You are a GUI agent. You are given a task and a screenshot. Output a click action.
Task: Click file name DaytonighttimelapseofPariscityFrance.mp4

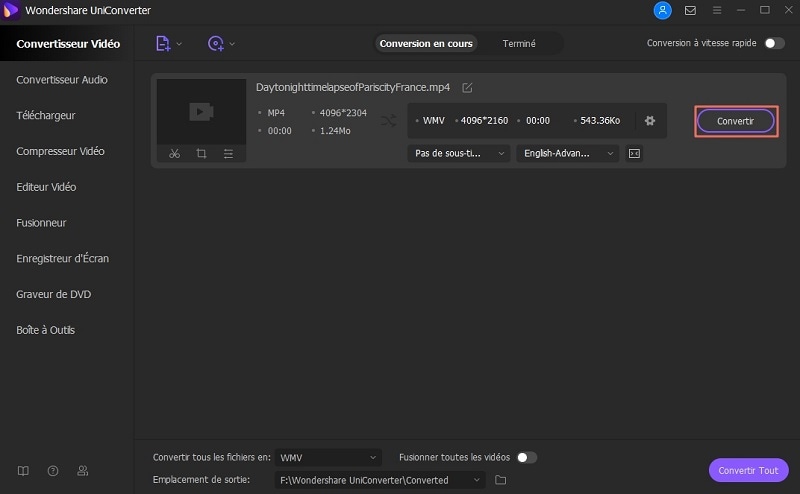[353, 87]
